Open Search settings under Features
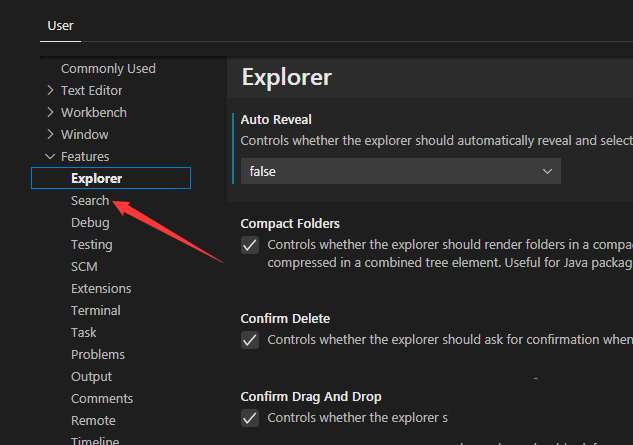 click(90, 201)
